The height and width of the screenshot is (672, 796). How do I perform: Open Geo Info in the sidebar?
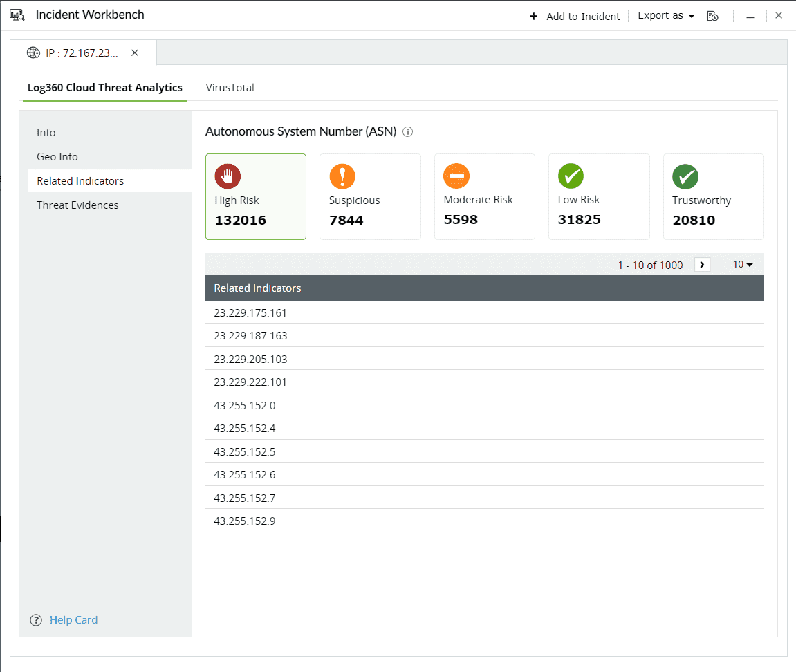57,157
